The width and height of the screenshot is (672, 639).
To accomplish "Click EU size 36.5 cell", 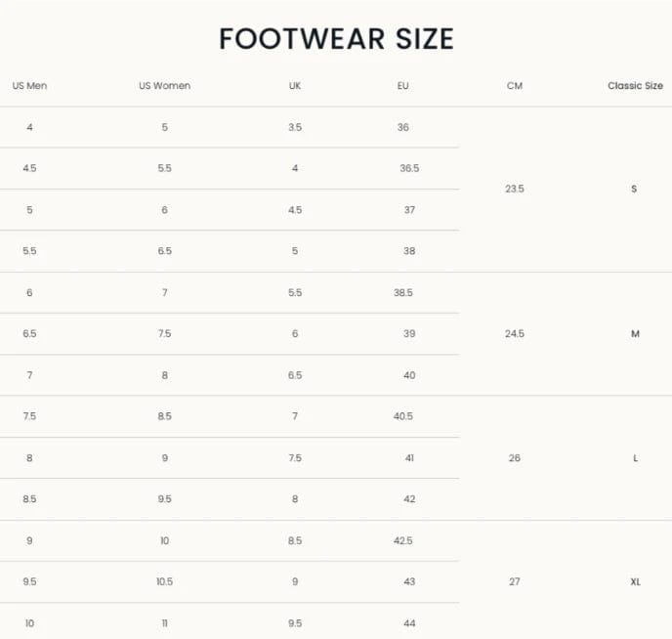I will click(409, 169).
